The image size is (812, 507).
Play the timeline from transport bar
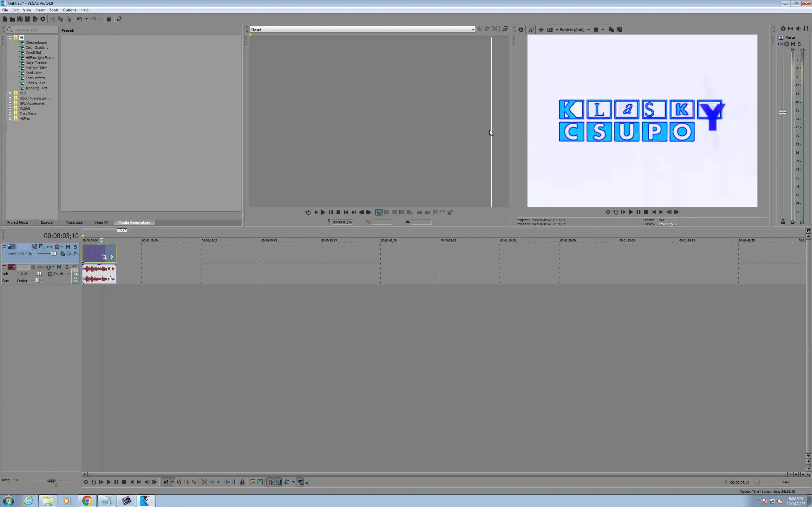tap(109, 482)
